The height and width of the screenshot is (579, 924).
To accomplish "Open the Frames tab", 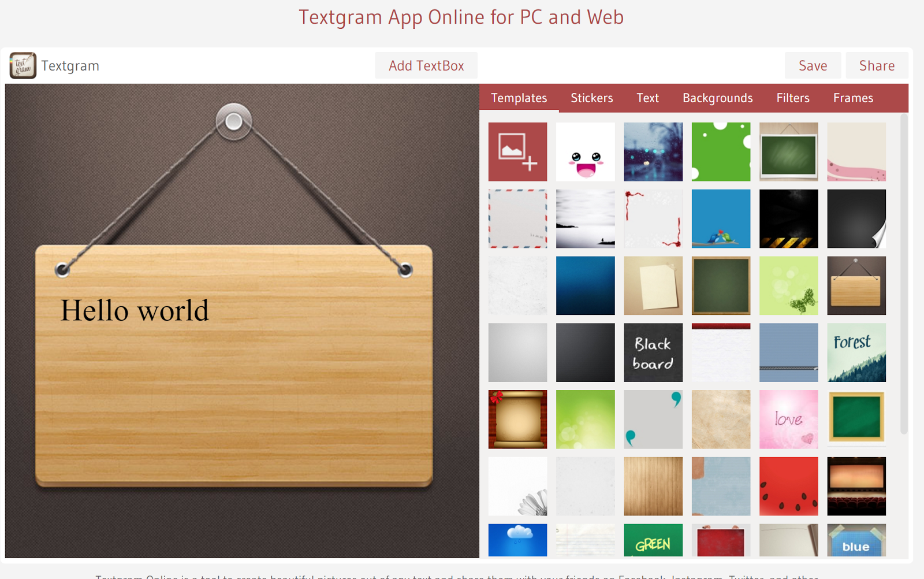I will pos(853,98).
